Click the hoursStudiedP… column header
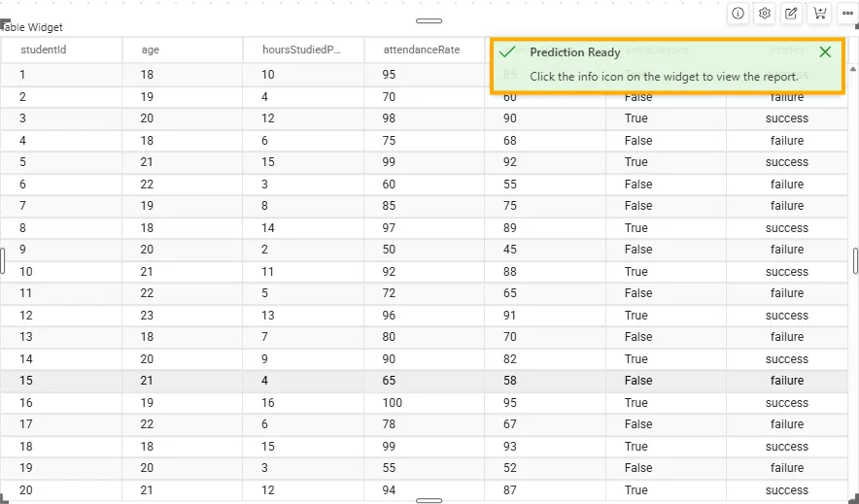The image size is (859, 504). pos(301,50)
